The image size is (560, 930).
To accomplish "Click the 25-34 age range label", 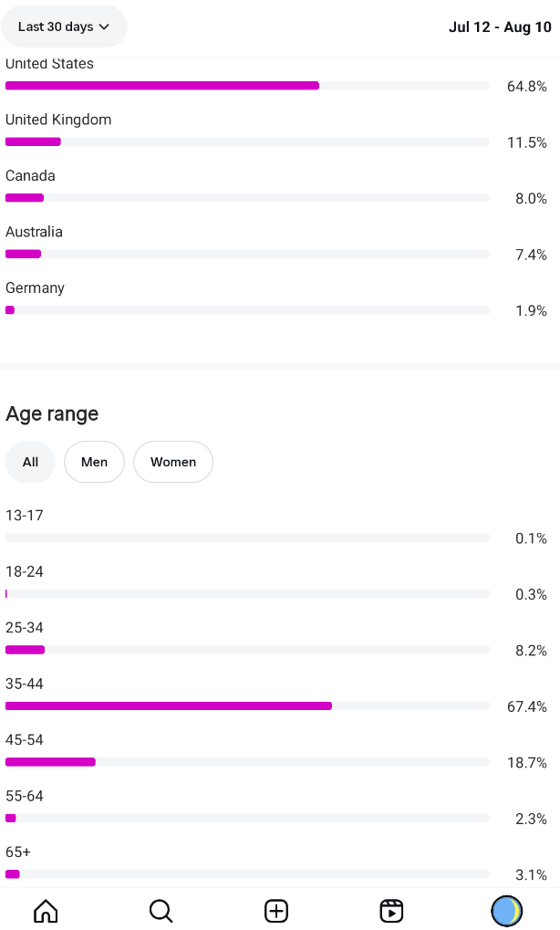I will coord(25,628).
